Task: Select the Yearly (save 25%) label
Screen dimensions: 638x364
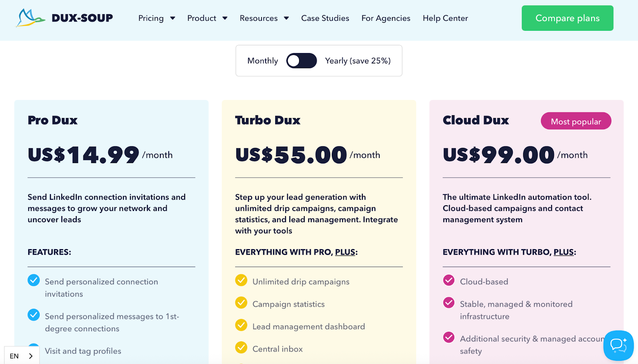Action: [x=358, y=61]
